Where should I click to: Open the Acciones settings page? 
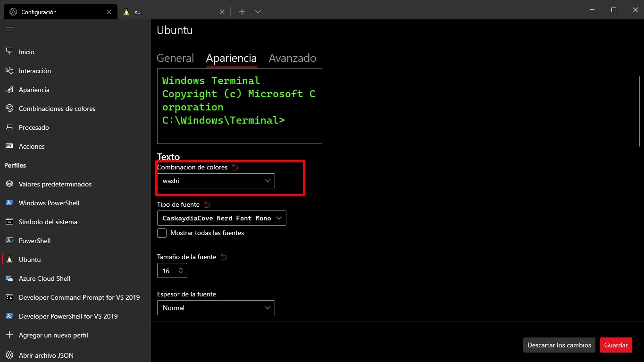click(x=75, y=146)
